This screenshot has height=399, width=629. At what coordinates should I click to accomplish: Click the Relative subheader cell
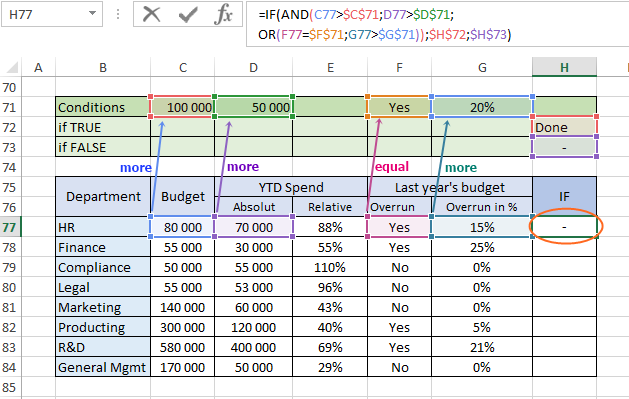[x=330, y=207]
